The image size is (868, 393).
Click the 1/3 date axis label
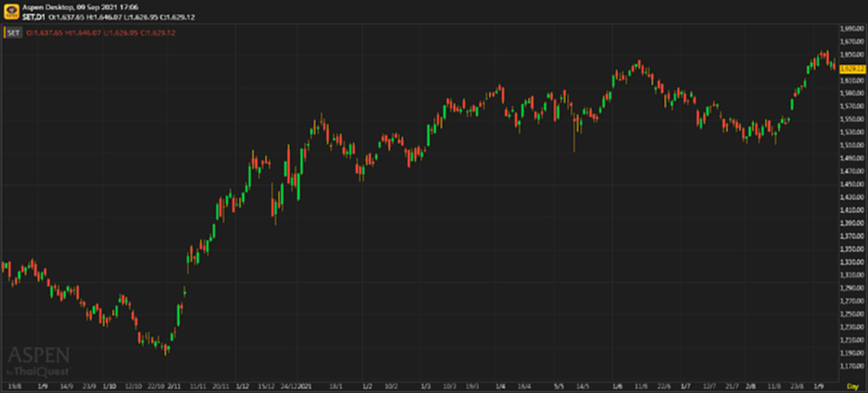click(425, 386)
